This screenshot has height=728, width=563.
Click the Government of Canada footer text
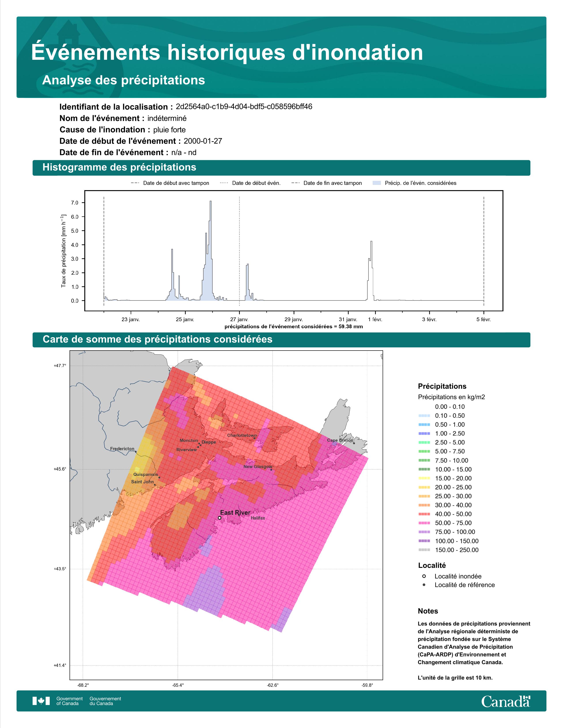click(69, 701)
